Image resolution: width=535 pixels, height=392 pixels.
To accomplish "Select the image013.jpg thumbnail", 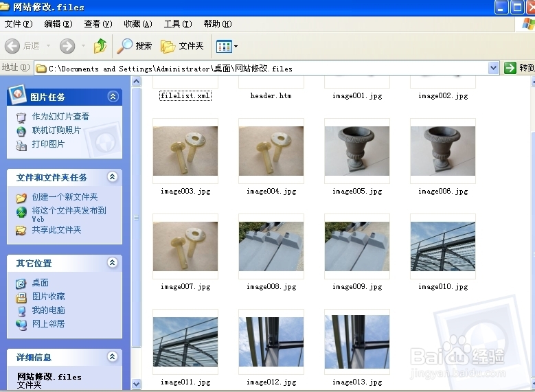I will (357, 342).
